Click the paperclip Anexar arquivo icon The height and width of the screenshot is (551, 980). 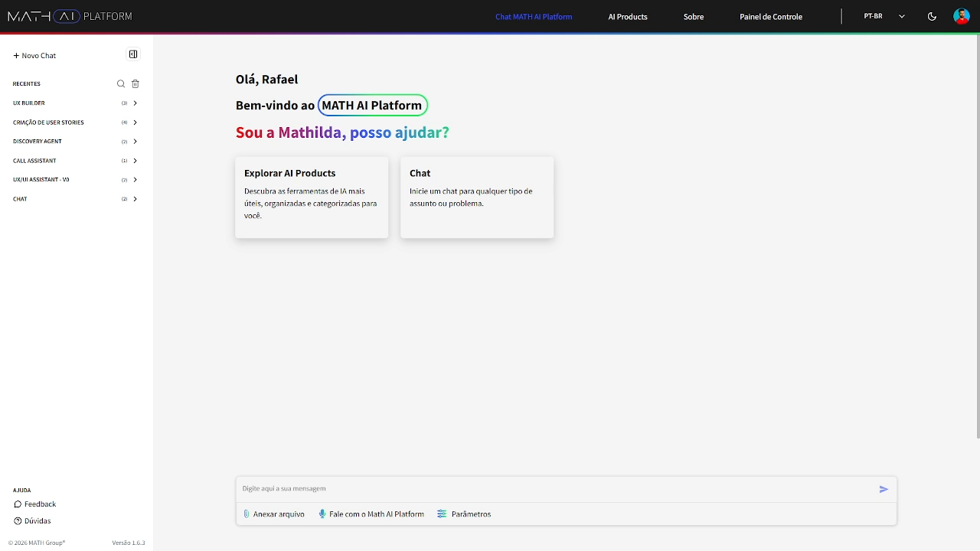click(247, 514)
